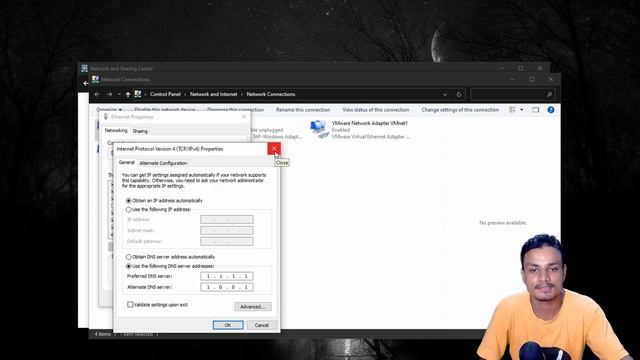Open Help via blue question icon
Image resolution: width=640 pixels, height=360 pixels.
point(551,110)
